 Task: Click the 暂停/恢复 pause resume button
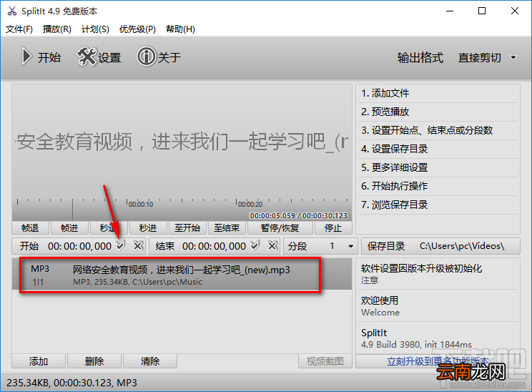click(x=280, y=227)
